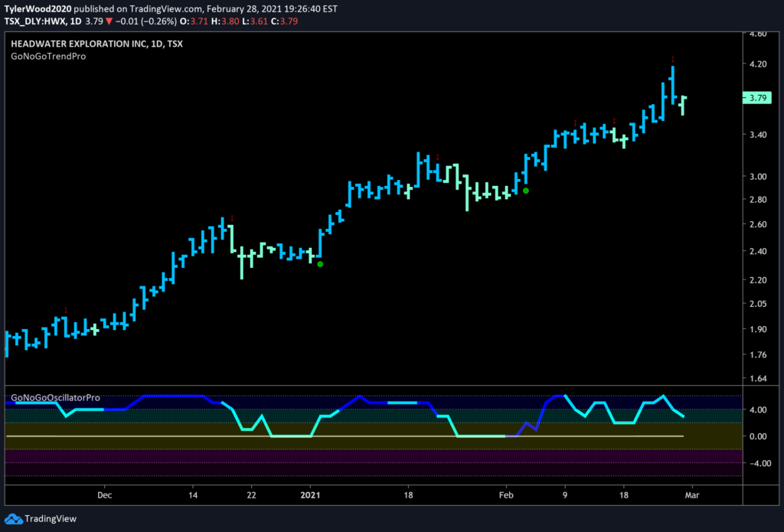Click the red down arrow beside 3.79
The height and width of the screenshot is (532, 784).
pos(109,22)
